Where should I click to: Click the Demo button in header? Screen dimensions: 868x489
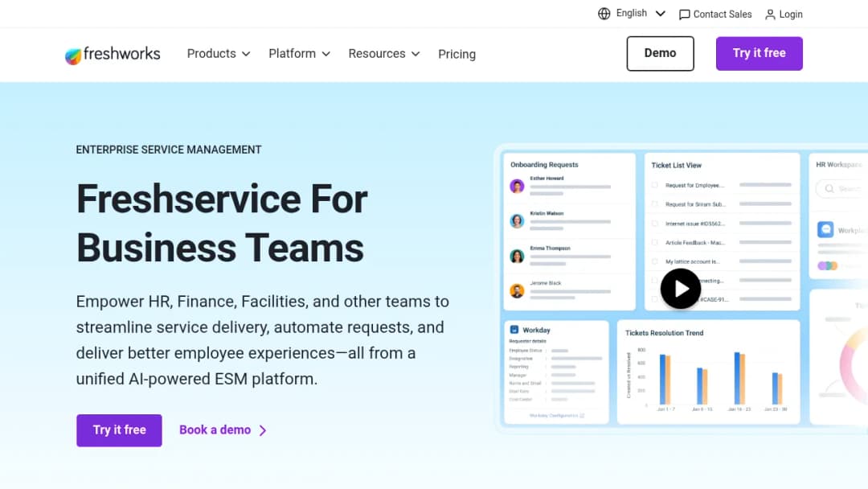tap(660, 53)
